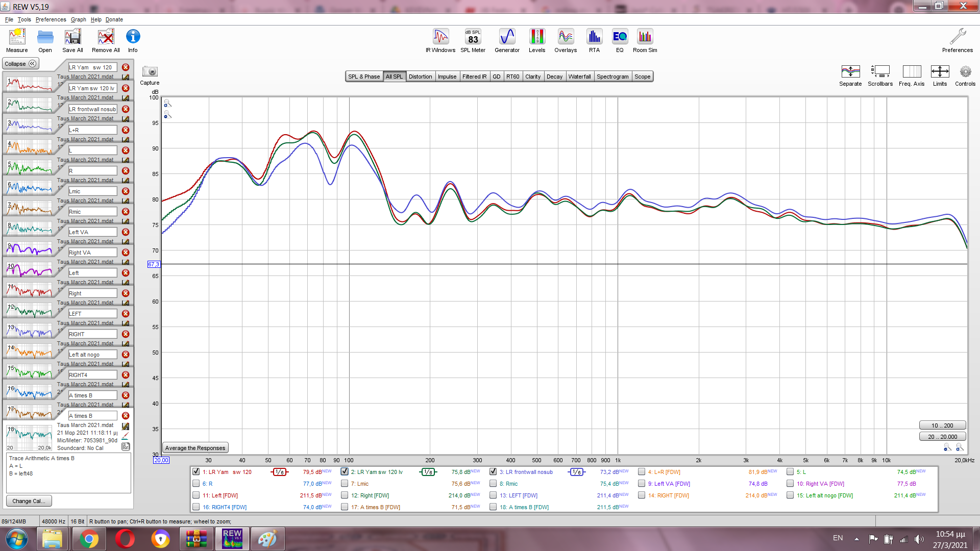Open the graph Limits settings
The height and width of the screenshot is (551, 980).
pyautogui.click(x=940, y=72)
